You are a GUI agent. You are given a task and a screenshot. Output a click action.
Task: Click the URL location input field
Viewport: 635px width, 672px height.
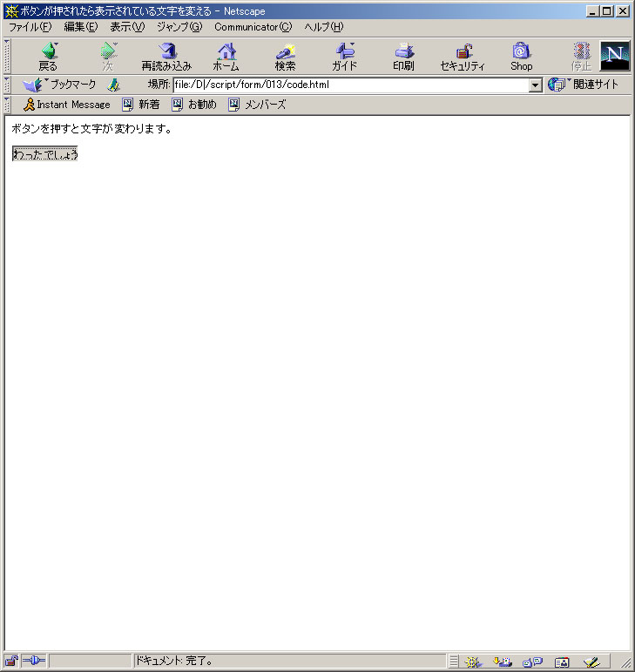pyautogui.click(x=351, y=85)
